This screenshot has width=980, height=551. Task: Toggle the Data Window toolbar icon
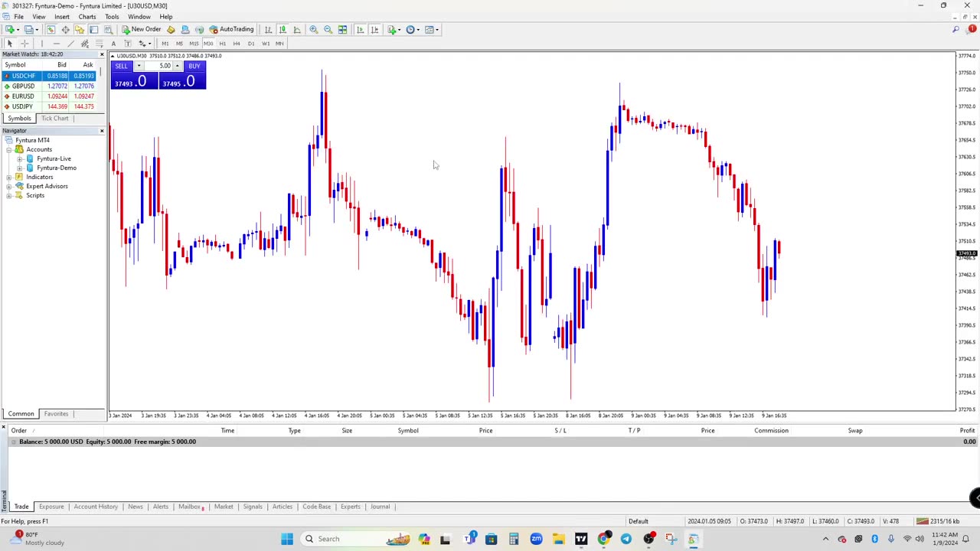[65, 29]
